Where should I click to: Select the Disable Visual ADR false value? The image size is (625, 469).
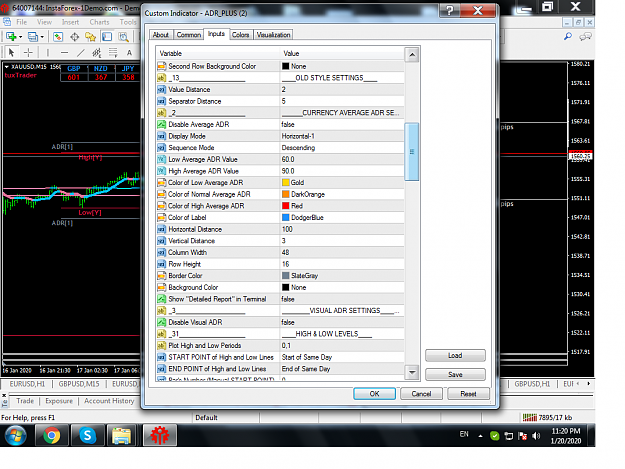coord(342,322)
